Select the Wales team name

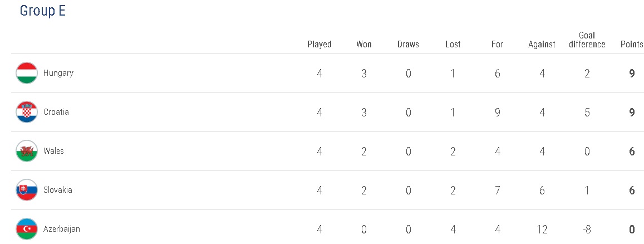point(53,151)
